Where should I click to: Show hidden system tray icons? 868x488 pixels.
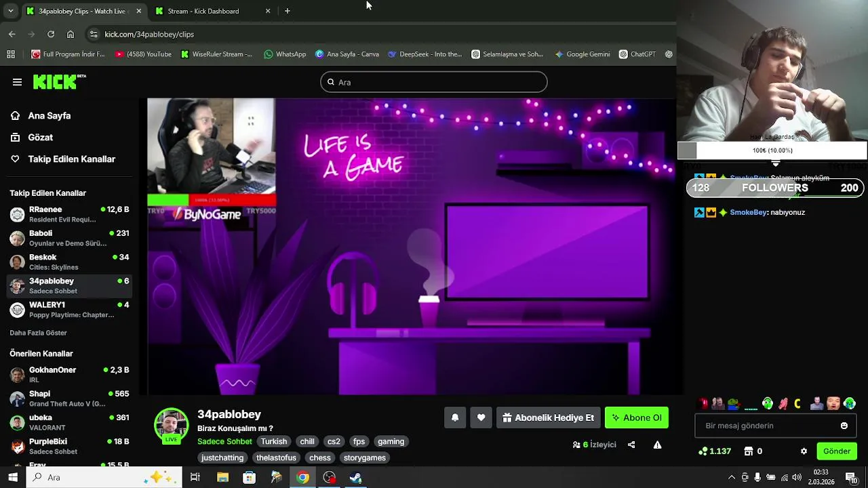coord(732,477)
